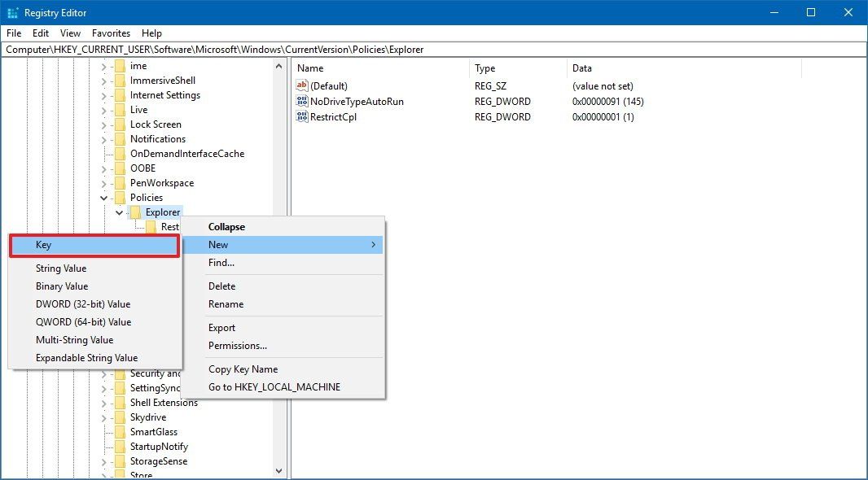Open the Favorites menu

point(111,33)
